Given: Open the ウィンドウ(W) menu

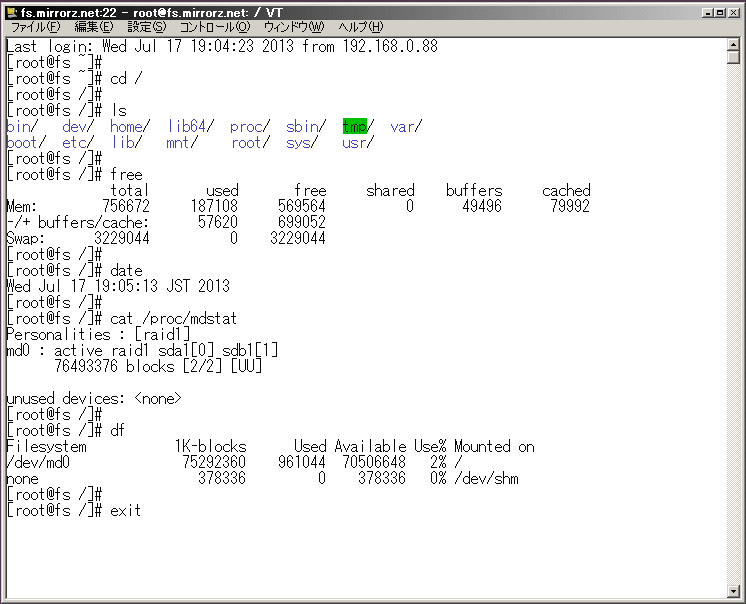Looking at the screenshot, I should click(293, 27).
